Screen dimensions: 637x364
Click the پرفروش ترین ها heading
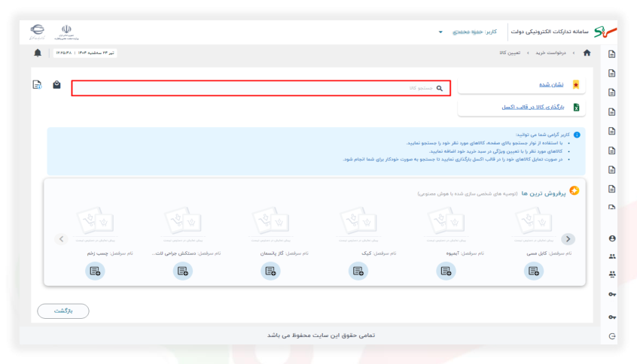coord(543,193)
